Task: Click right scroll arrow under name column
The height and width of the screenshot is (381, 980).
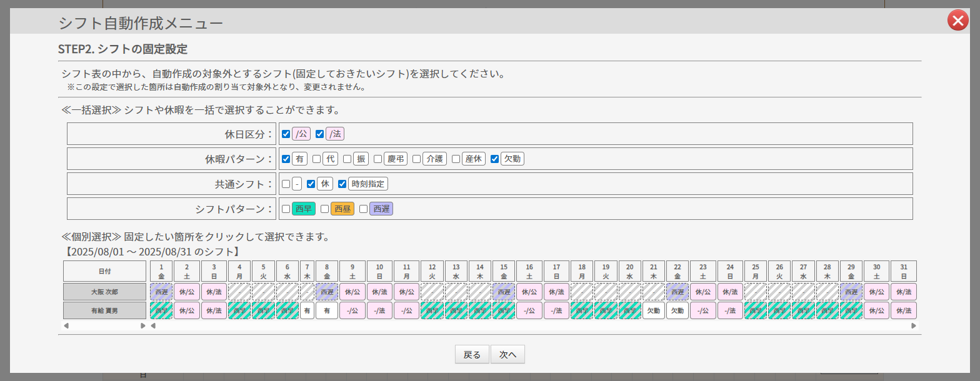Action: click(142, 325)
